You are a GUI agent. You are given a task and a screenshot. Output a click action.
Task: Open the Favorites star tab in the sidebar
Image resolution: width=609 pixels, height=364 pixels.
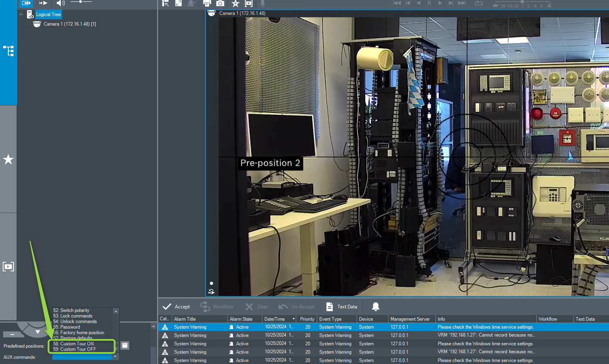pyautogui.click(x=8, y=160)
